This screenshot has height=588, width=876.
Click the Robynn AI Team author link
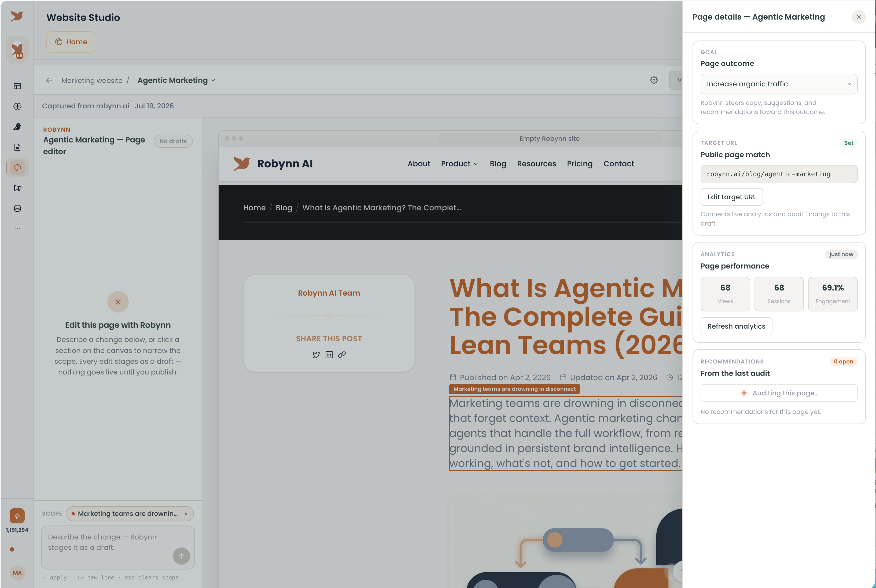click(329, 293)
